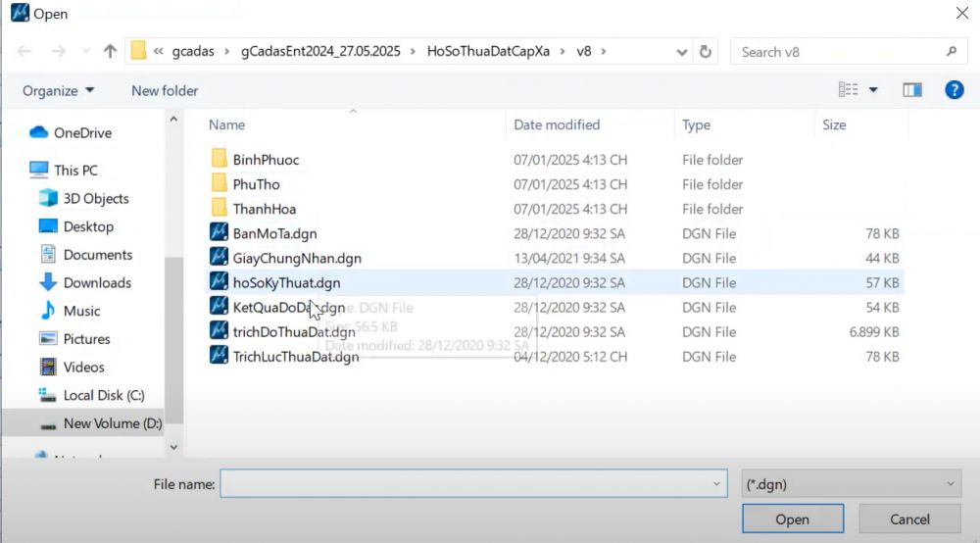The image size is (980, 543).
Task: Open the change view options dropdown arrow
Action: [x=873, y=90]
